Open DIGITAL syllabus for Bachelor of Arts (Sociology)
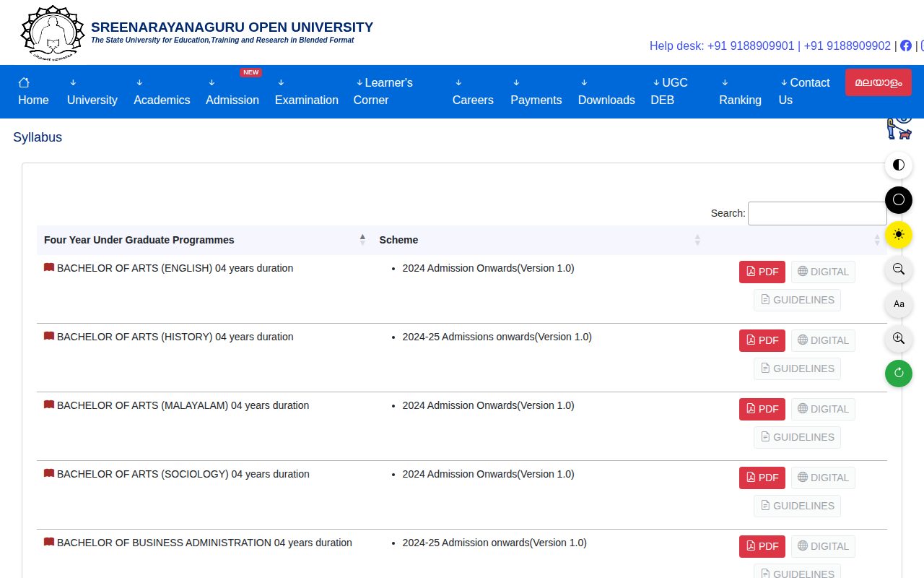This screenshot has height=578, width=924. pyautogui.click(x=823, y=478)
